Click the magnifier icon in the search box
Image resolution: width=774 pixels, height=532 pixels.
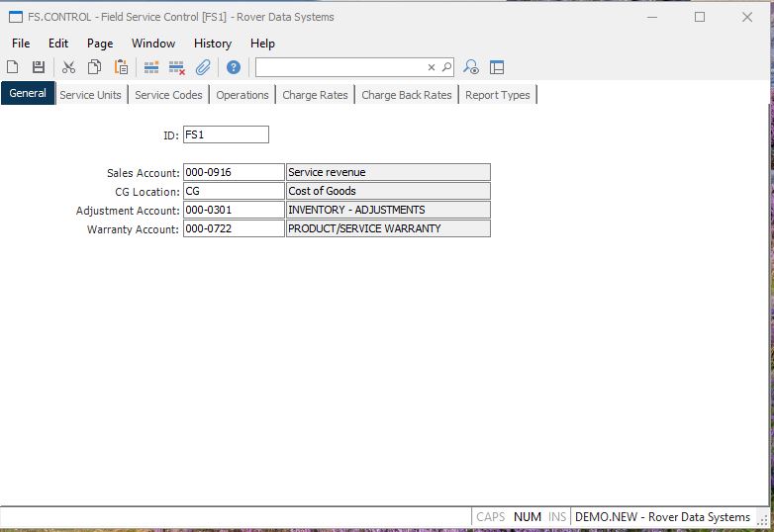point(446,67)
